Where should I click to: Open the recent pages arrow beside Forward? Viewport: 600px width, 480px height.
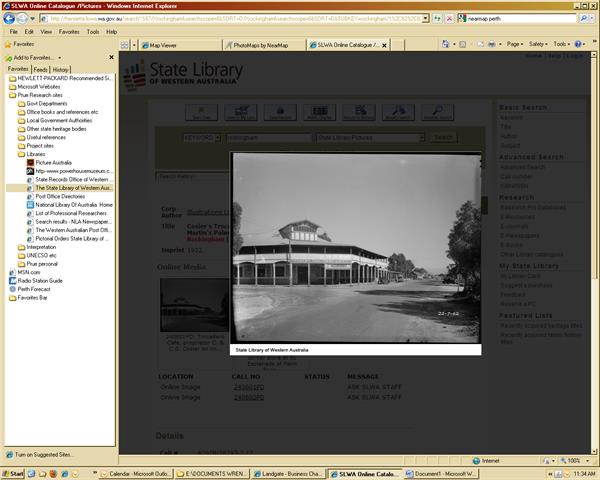click(x=33, y=18)
